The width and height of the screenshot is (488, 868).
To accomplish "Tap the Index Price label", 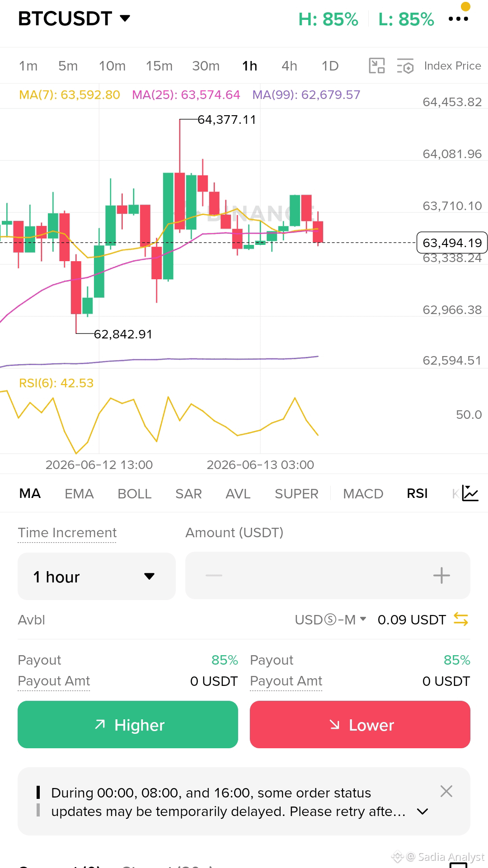I will [452, 66].
